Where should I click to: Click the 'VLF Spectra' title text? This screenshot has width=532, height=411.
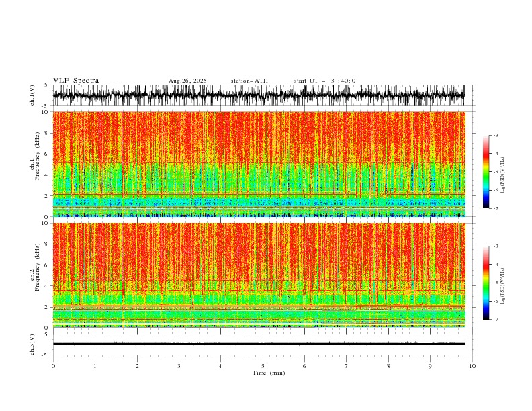tap(76, 81)
